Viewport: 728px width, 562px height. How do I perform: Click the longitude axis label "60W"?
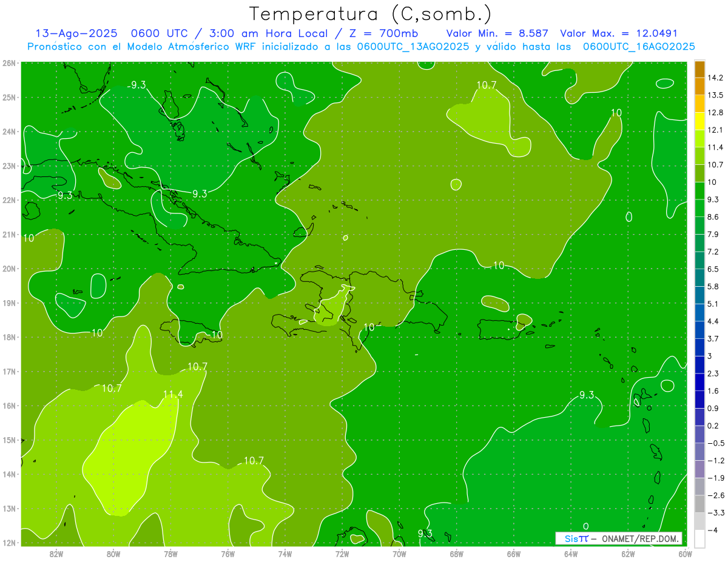point(685,554)
